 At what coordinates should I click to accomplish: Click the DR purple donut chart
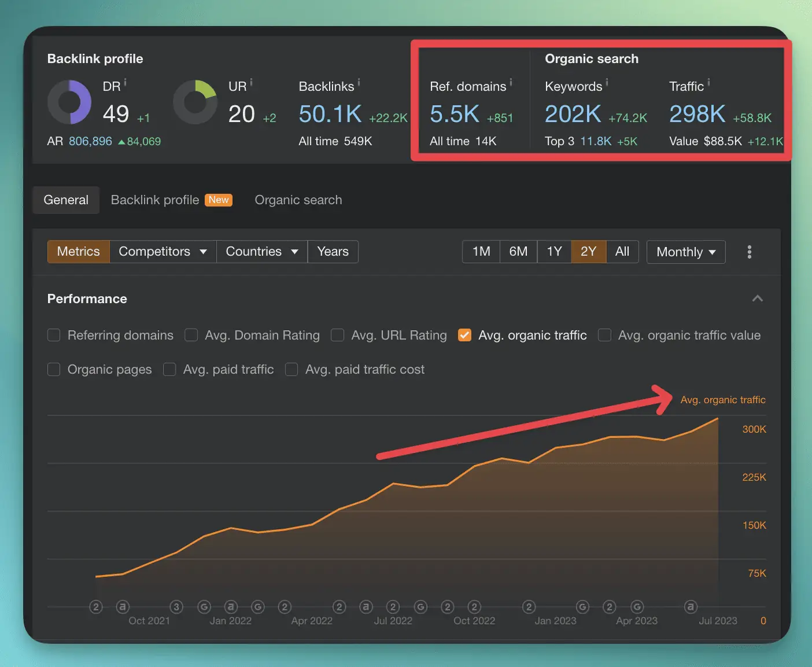coord(69,102)
